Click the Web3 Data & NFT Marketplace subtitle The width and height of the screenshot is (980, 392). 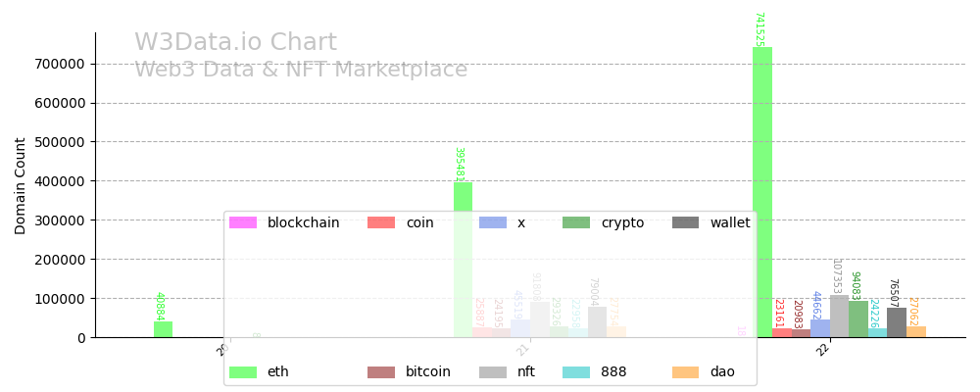point(301,71)
